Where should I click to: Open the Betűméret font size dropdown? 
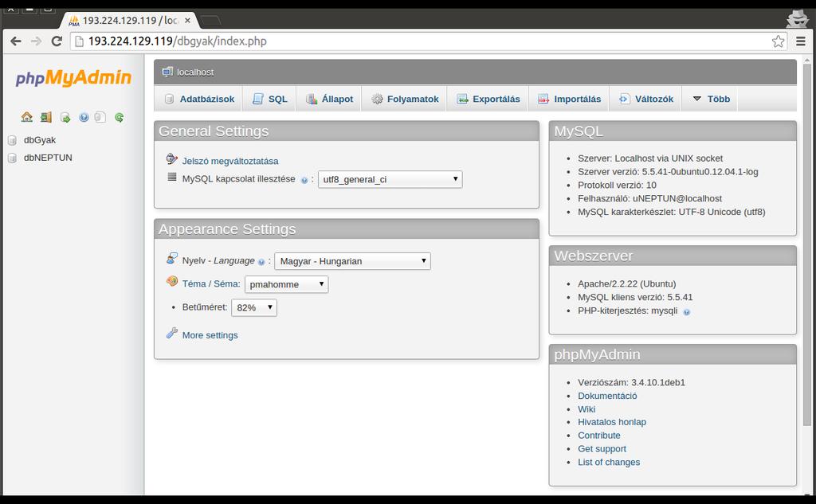click(254, 307)
